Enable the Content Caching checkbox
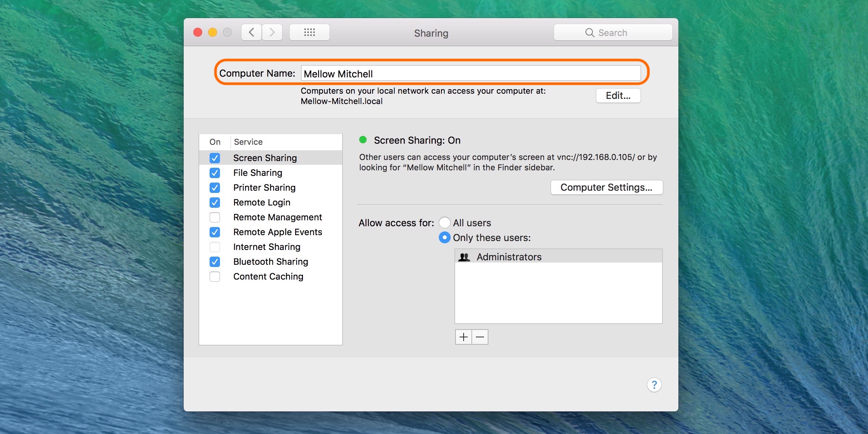The width and height of the screenshot is (868, 434). [x=215, y=276]
